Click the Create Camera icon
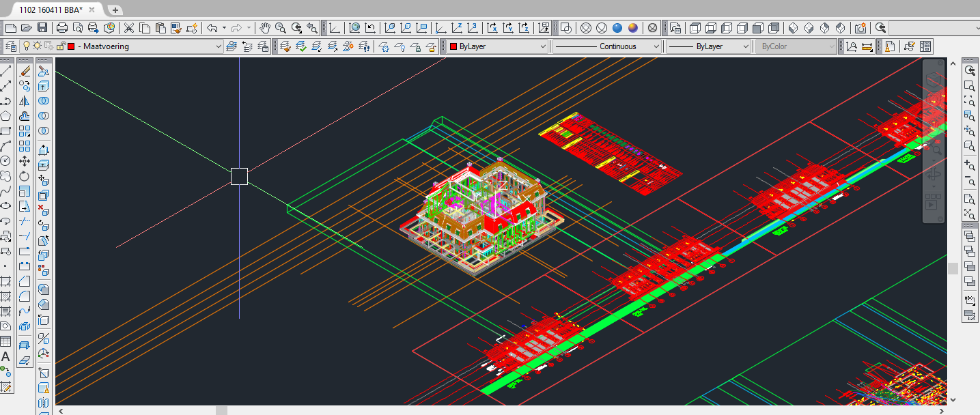This screenshot has height=415, width=980. (860, 28)
